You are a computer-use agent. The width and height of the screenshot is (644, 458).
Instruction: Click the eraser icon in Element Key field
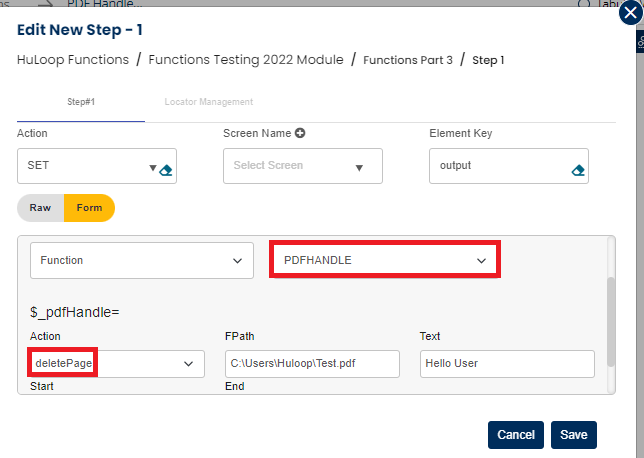click(577, 170)
